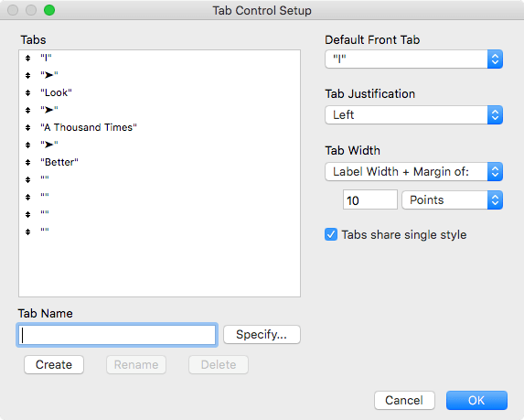Open the Default Front Tab dropdown
524x420 pixels.
tap(413, 59)
